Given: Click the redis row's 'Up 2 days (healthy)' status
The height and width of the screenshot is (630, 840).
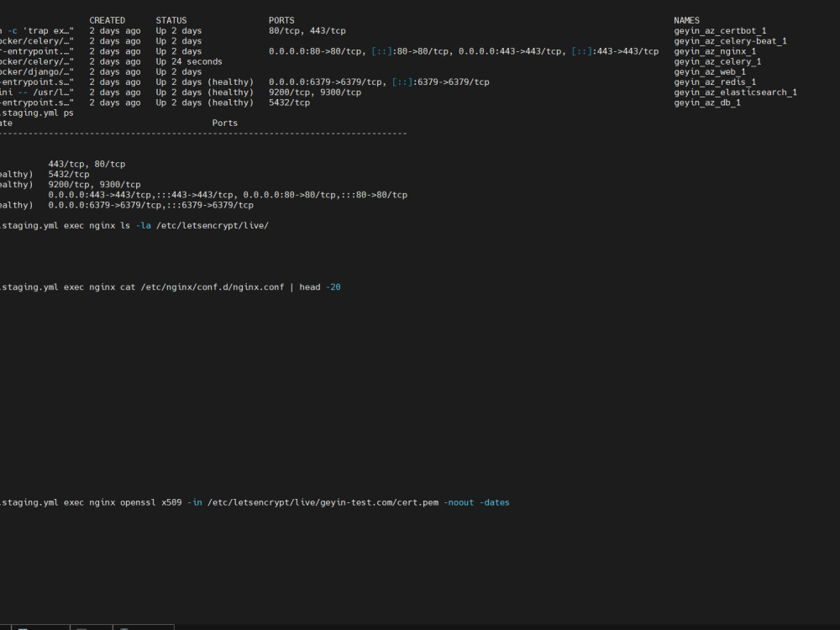Looking at the screenshot, I should click(205, 82).
